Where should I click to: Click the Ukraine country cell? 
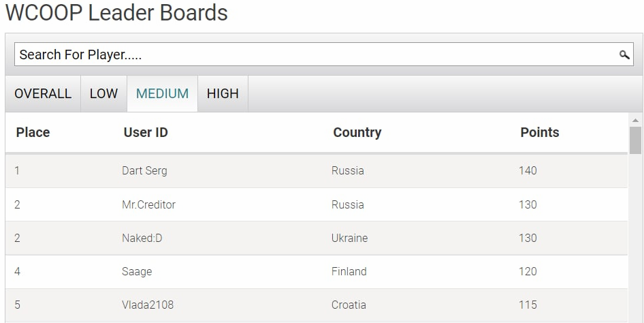pos(349,238)
